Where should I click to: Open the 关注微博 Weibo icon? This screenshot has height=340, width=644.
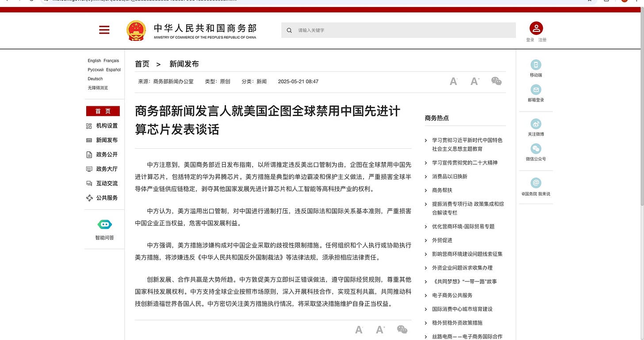coord(536,124)
